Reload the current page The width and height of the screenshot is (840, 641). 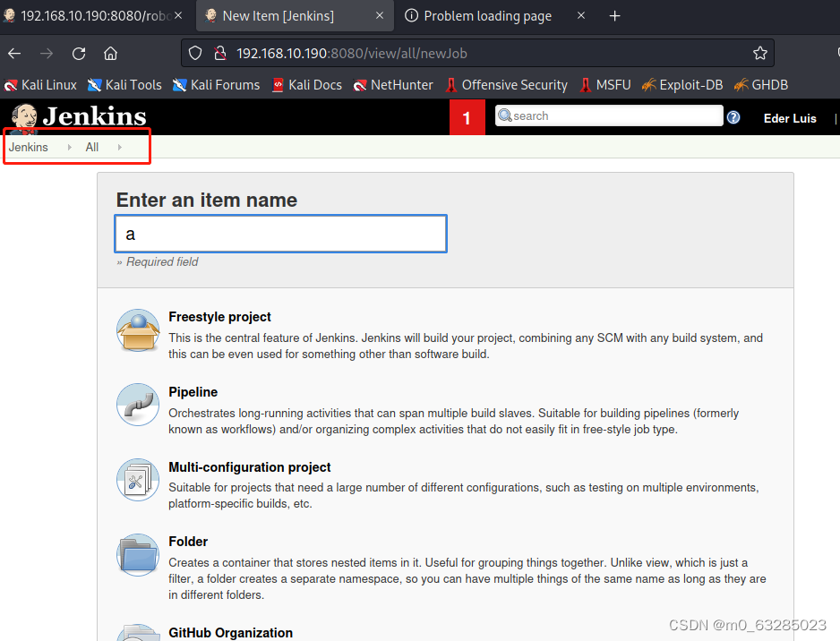79,53
